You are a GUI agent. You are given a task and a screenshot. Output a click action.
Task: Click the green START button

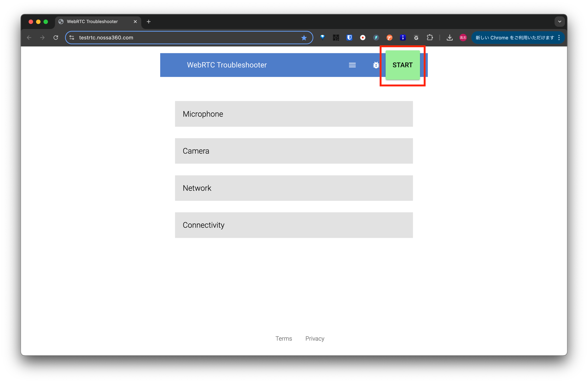(403, 65)
